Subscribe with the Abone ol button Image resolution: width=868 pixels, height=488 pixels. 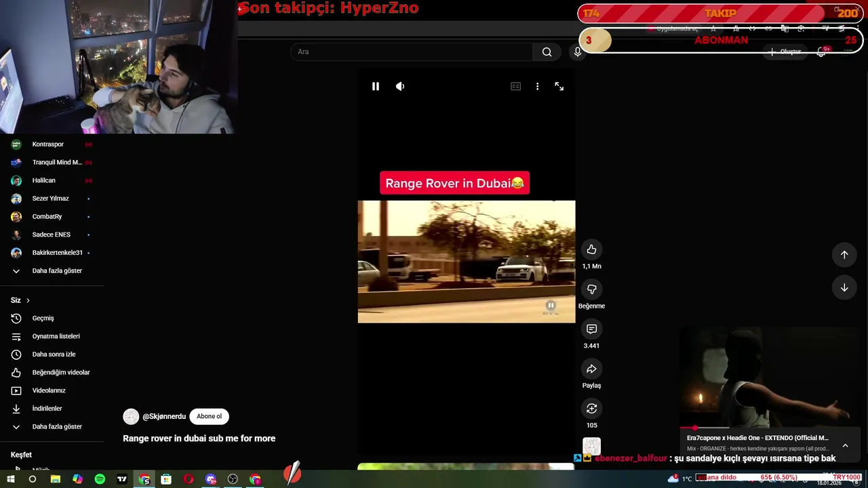pyautogui.click(x=209, y=416)
